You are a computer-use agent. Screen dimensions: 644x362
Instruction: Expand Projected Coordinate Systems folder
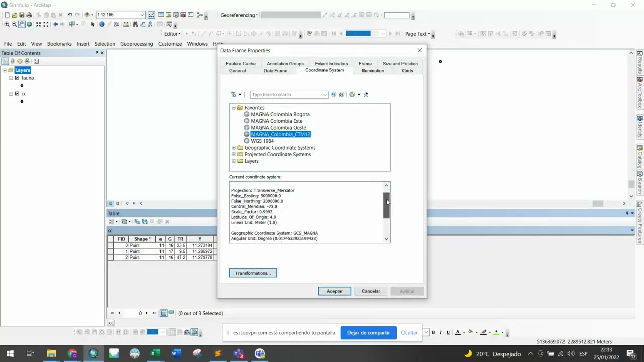coord(234,154)
